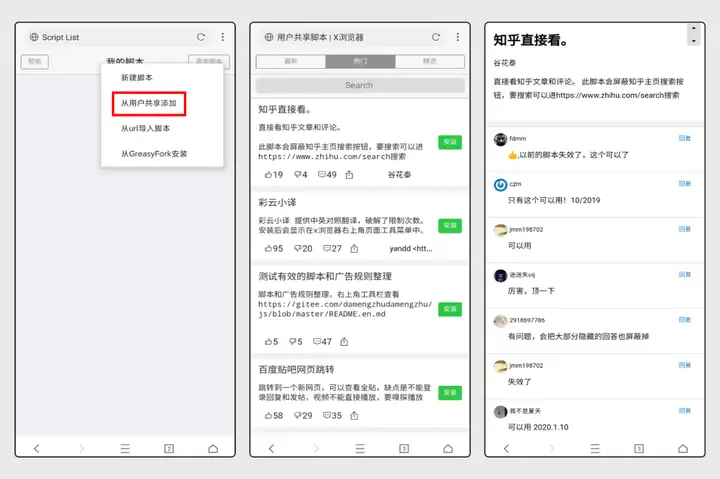This screenshot has height=479, width=720.
Task: Go back in the 用户共享脚本 screen
Action: pos(271,448)
